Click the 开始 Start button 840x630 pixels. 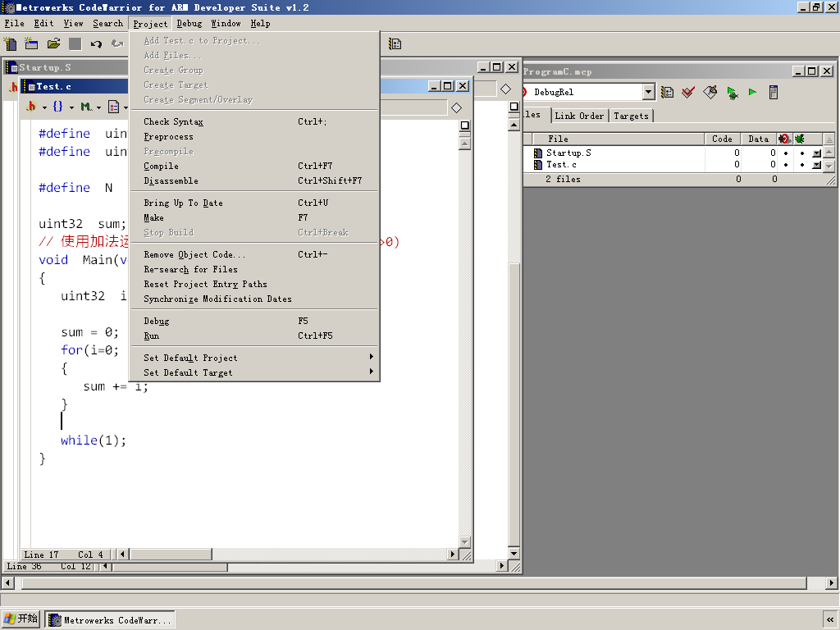coord(21,619)
